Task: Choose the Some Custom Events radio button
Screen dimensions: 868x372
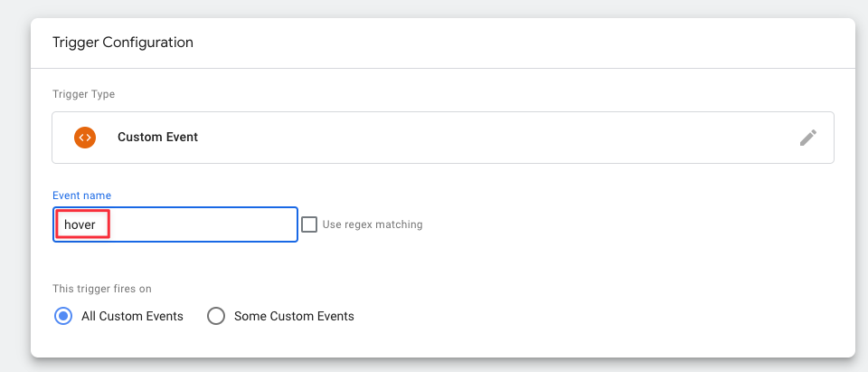Action: pos(216,316)
